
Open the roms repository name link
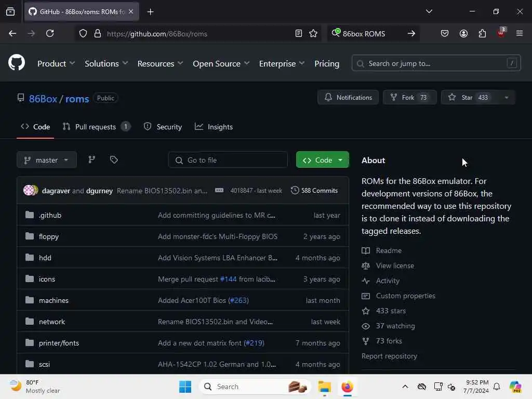77,99
